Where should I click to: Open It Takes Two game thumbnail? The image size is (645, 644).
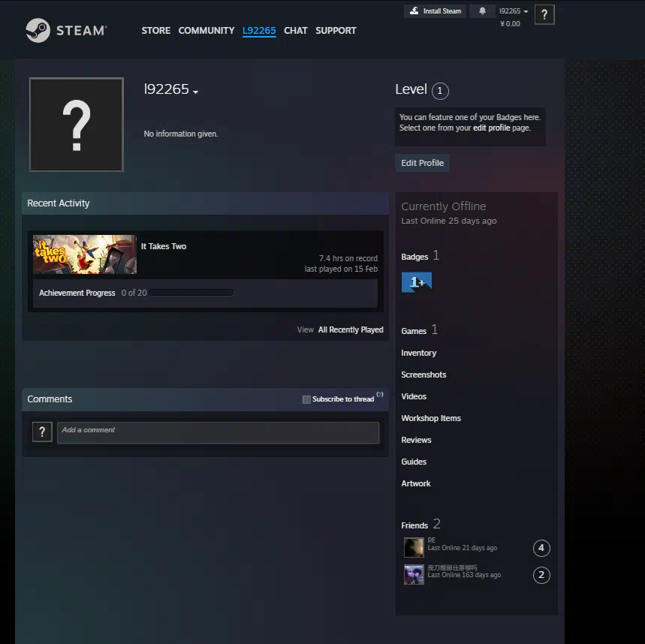85,254
